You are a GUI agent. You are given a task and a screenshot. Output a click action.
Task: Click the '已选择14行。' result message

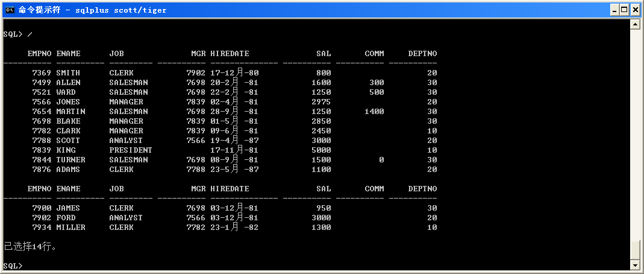(30, 247)
